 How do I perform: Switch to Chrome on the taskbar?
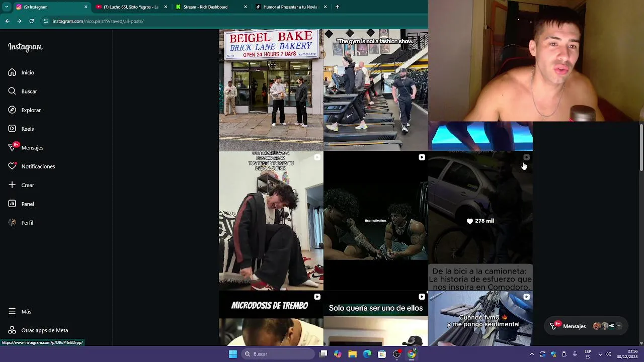[x=412, y=354]
